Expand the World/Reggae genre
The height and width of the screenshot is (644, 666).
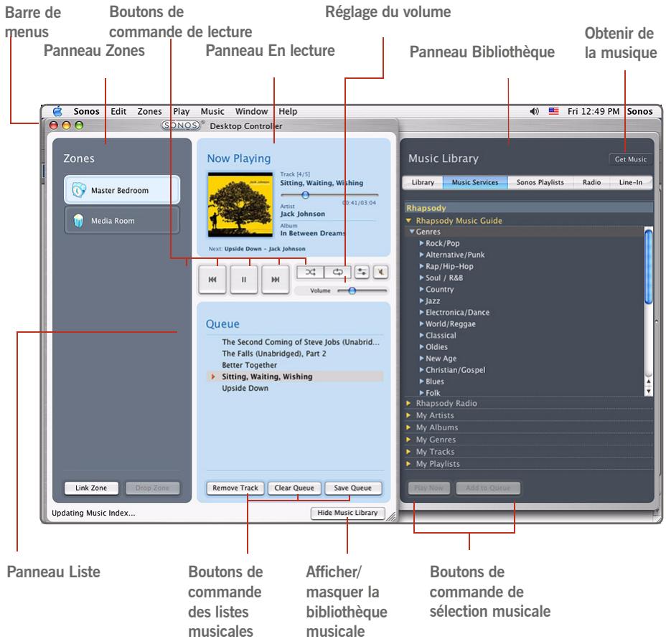(x=421, y=323)
